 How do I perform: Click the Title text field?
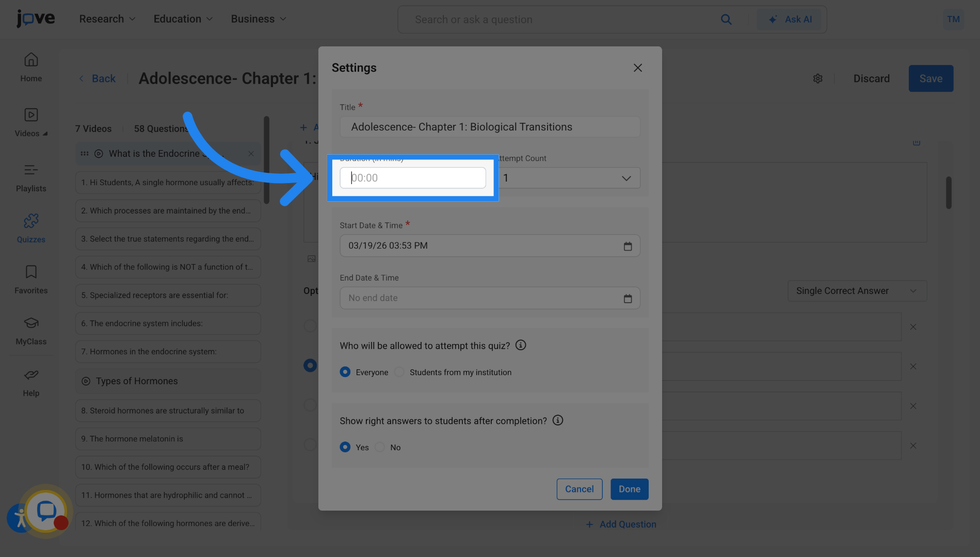tap(489, 127)
